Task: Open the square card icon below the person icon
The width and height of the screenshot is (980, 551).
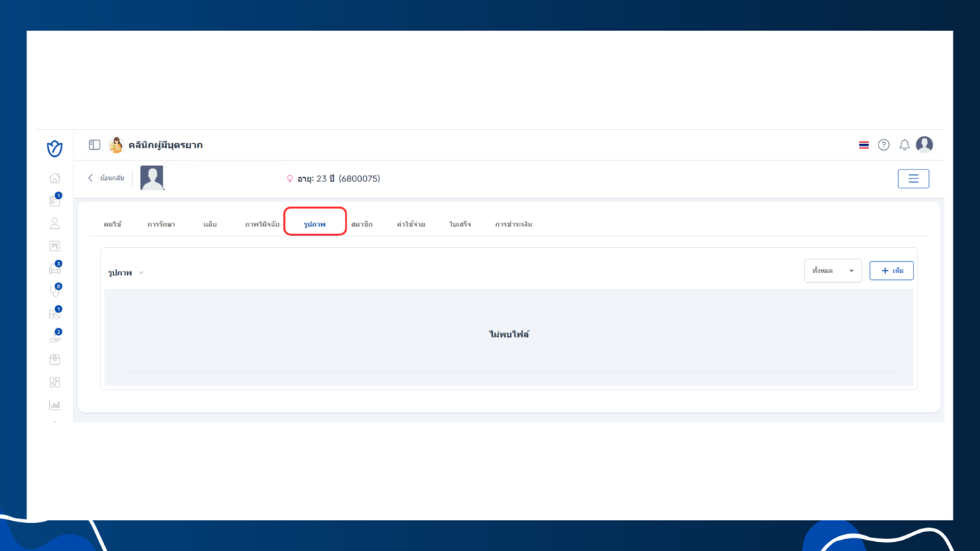Action: point(55,246)
